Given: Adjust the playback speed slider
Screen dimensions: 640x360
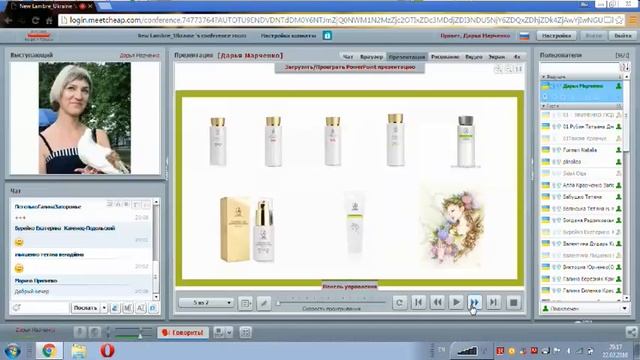Looking at the screenshot, I should 331,302.
